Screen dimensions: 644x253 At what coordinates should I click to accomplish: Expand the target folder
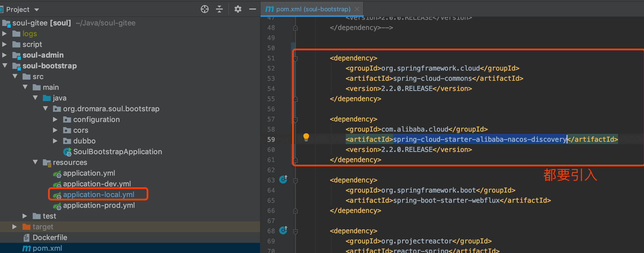pyautogui.click(x=14, y=227)
